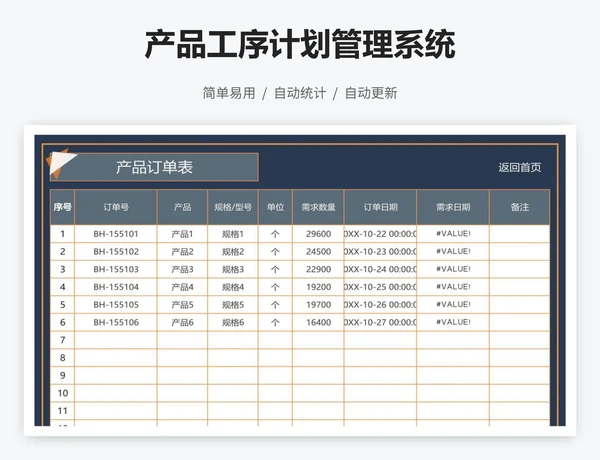Select the 单位 column header
600x460 pixels.
point(276,207)
